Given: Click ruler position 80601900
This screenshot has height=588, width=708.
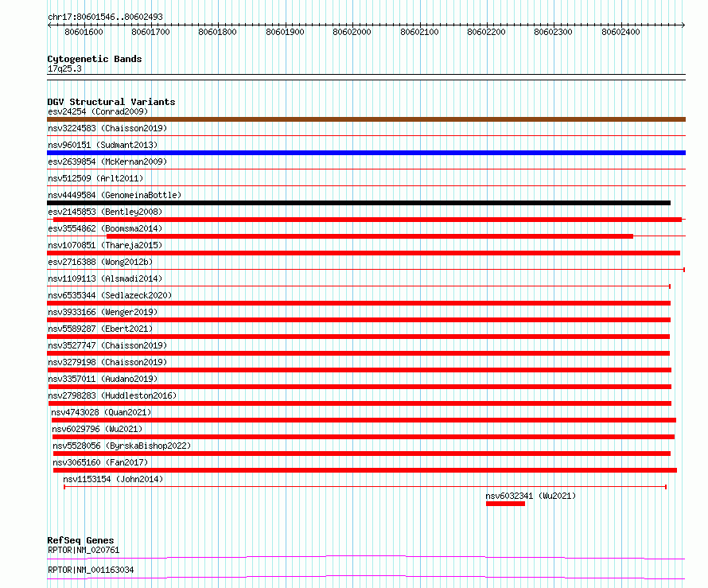Looking at the screenshot, I should (x=285, y=32).
